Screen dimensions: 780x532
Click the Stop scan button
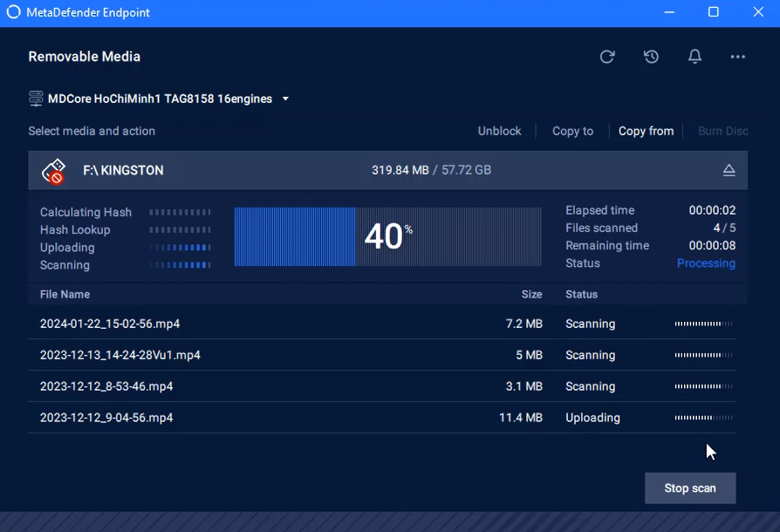click(x=690, y=488)
